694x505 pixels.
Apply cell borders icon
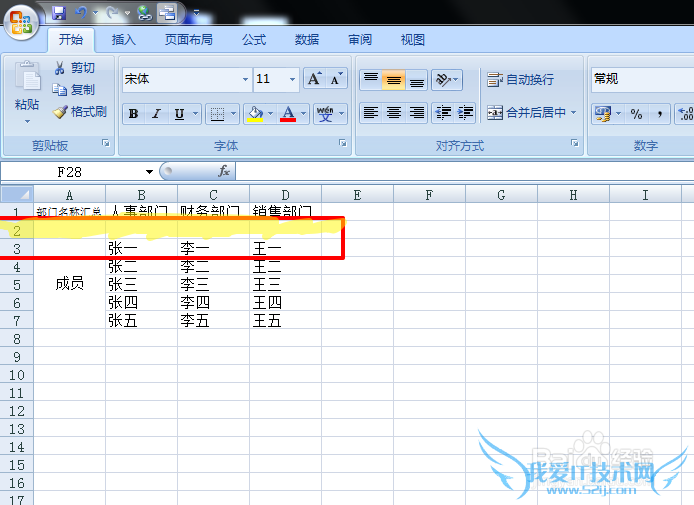(217, 114)
